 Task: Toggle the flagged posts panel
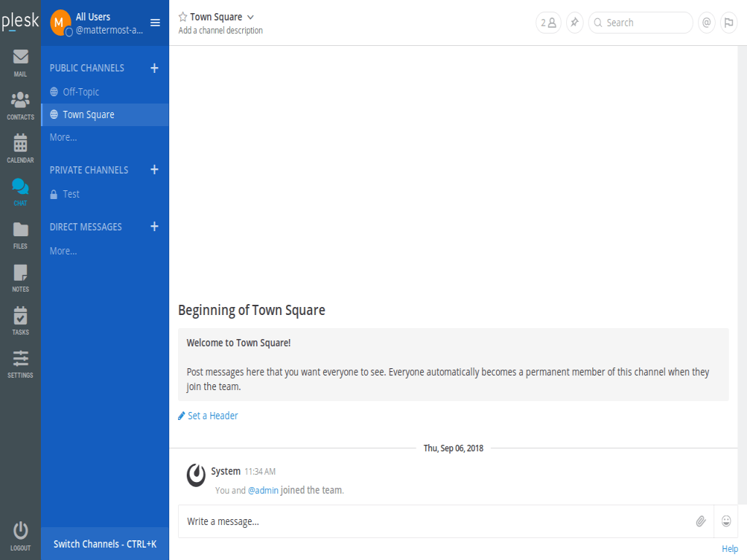pos(728,23)
